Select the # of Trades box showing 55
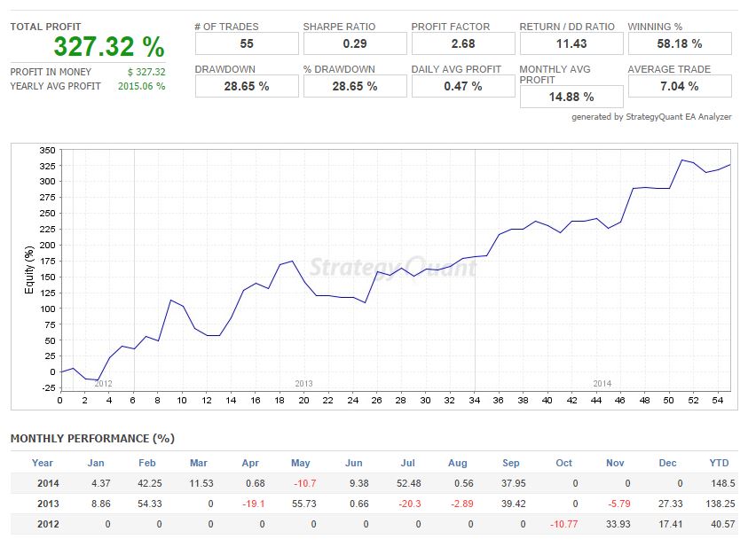The height and width of the screenshot is (547, 756). click(x=247, y=43)
